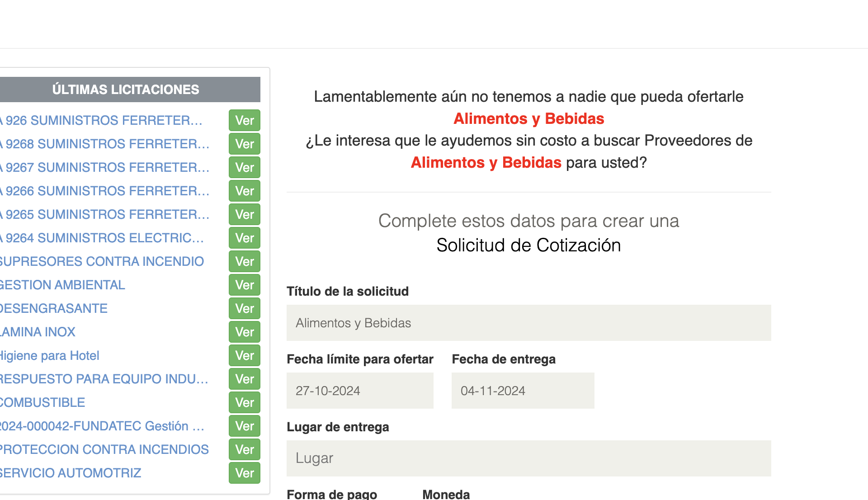Open the GESTION AMBIENTAL licitación link
868x500 pixels.
[62, 285]
